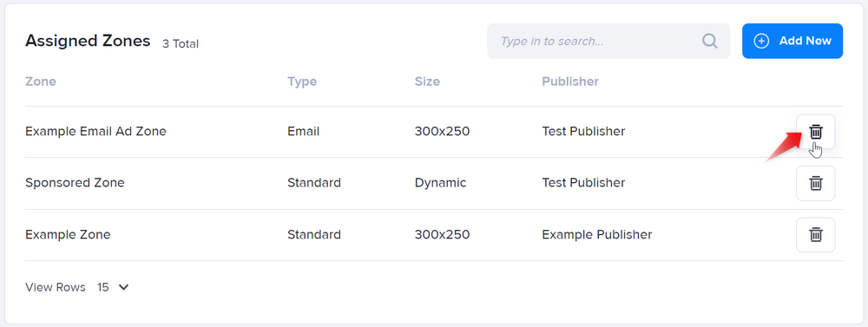Click Standard in Example Zone row

point(314,234)
